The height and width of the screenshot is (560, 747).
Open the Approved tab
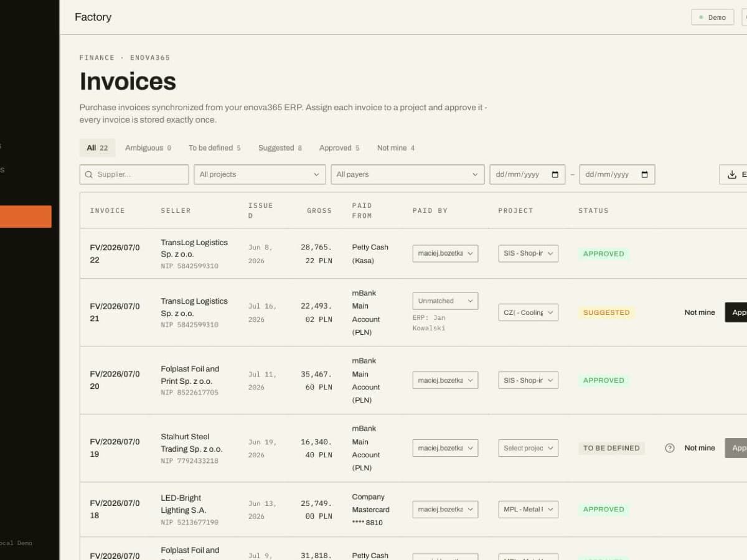click(x=339, y=148)
